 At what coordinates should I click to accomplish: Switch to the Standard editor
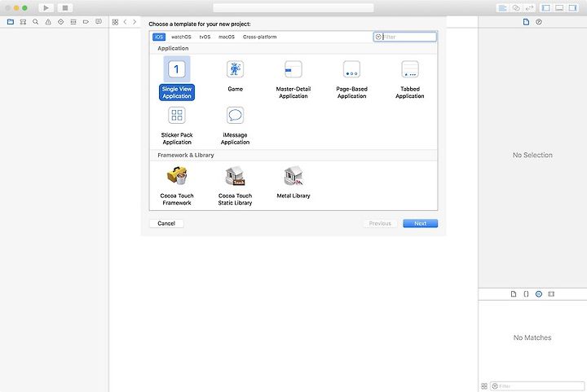pyautogui.click(x=502, y=8)
